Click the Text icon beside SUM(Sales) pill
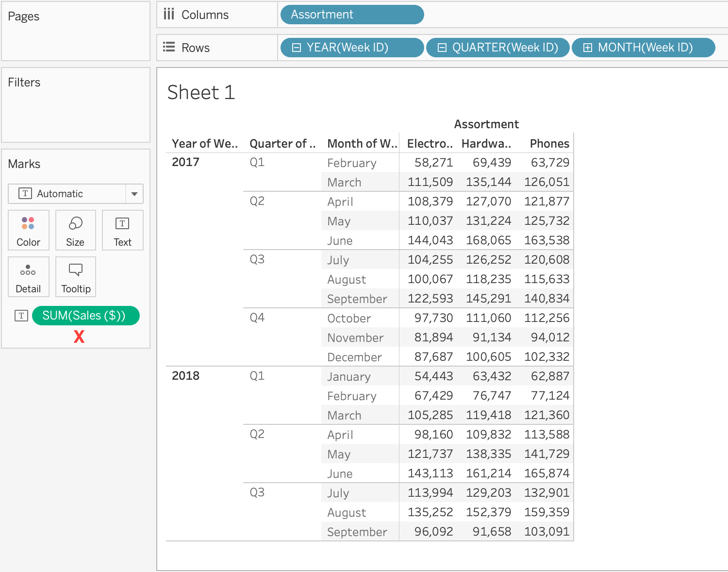The height and width of the screenshot is (572, 728). pyautogui.click(x=21, y=315)
